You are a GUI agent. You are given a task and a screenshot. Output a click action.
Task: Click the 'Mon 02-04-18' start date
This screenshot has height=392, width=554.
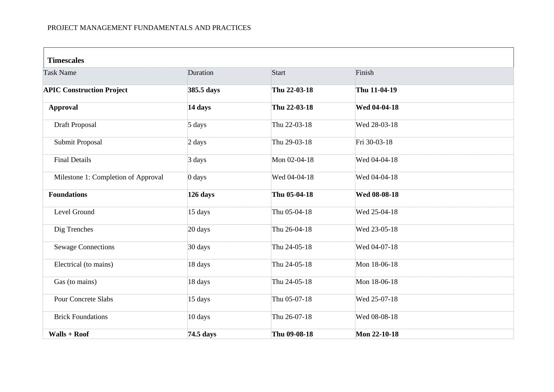click(293, 160)
